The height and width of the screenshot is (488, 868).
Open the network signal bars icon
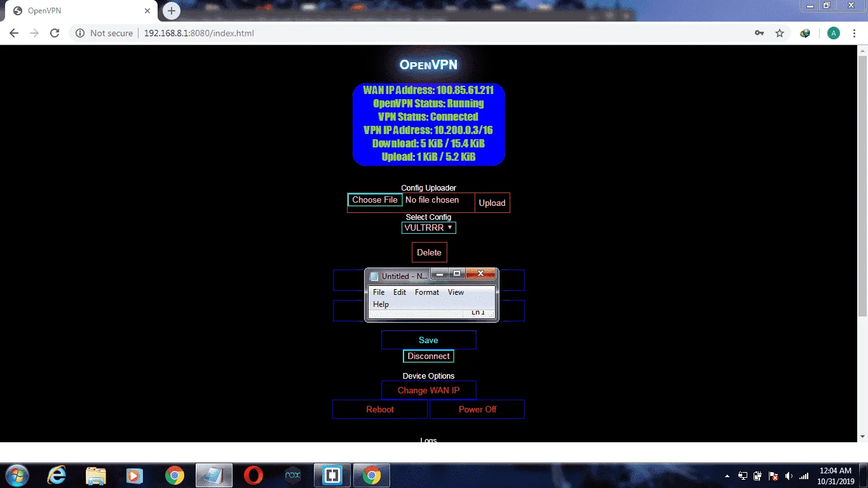click(x=804, y=475)
